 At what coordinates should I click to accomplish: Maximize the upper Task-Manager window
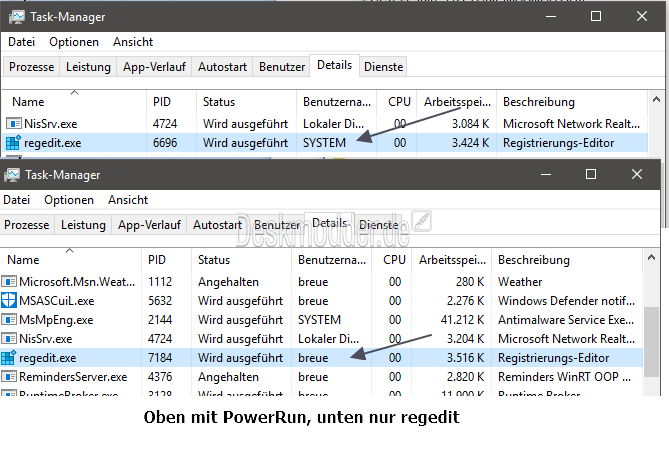coord(596,17)
